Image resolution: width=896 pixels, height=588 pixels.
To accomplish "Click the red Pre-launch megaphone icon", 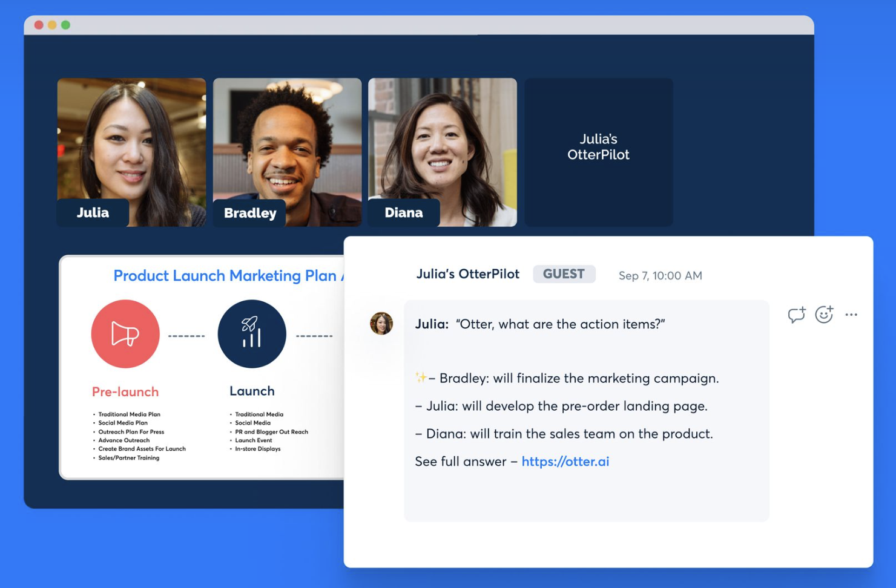I will [125, 334].
